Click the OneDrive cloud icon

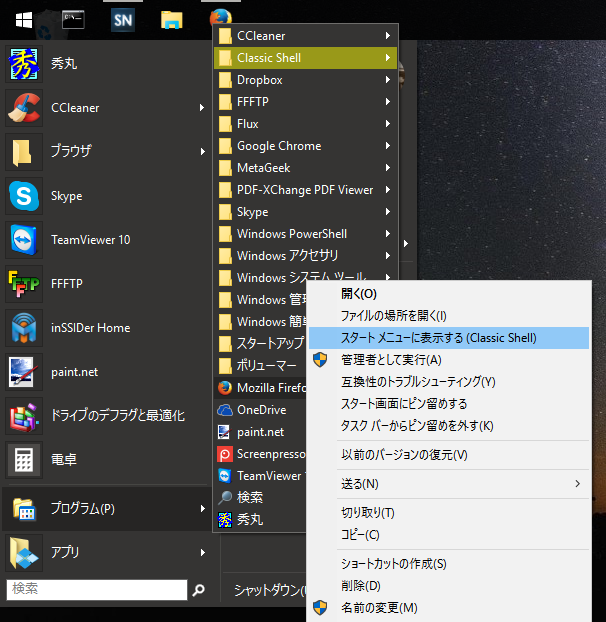click(x=225, y=410)
